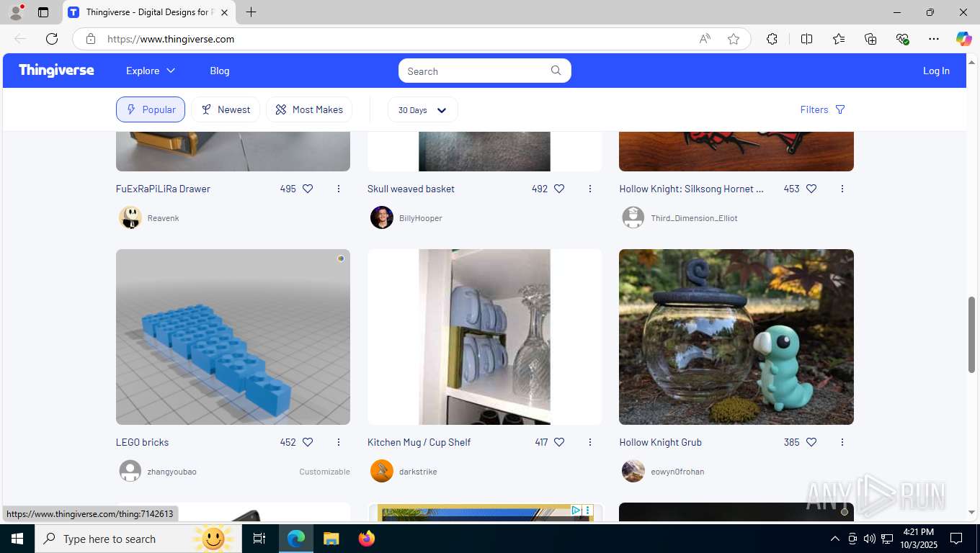Screen dimensions: 980x553
Task: Click the Thingiverse logo
Action: tap(56, 71)
